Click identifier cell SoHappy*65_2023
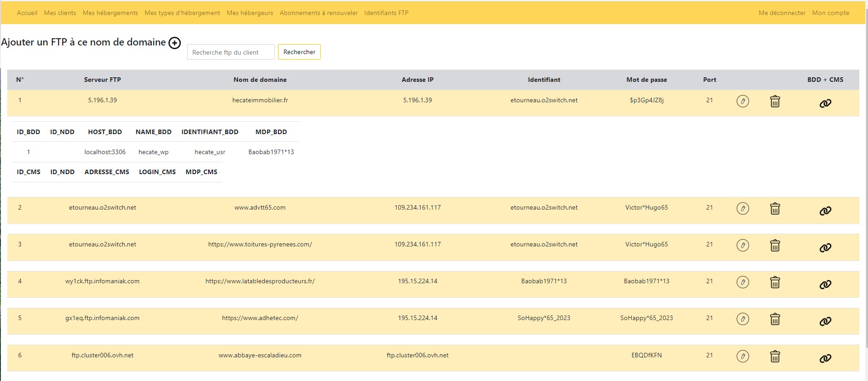The width and height of the screenshot is (868, 381). [544, 318]
